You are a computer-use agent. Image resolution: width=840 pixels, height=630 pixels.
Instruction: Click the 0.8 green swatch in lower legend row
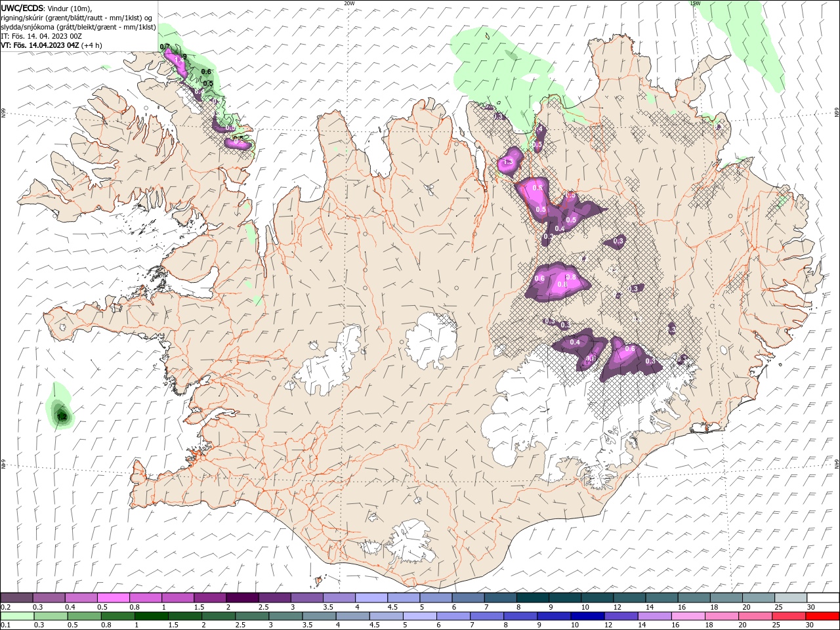pos(118,616)
